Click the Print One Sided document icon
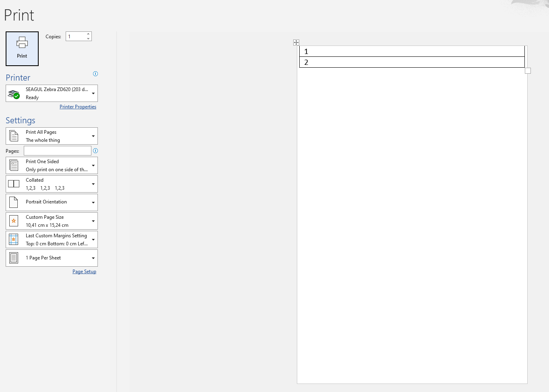Viewport: 549px width, 392px height. [x=14, y=165]
